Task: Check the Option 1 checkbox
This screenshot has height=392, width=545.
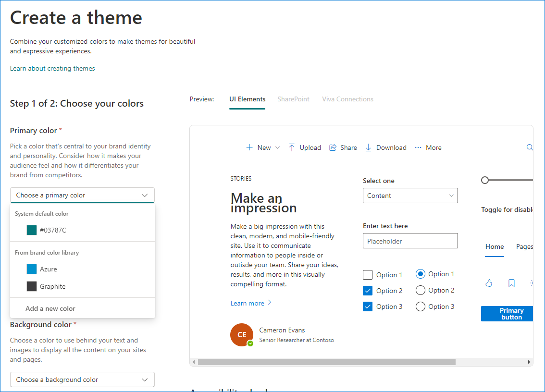Action: point(368,274)
